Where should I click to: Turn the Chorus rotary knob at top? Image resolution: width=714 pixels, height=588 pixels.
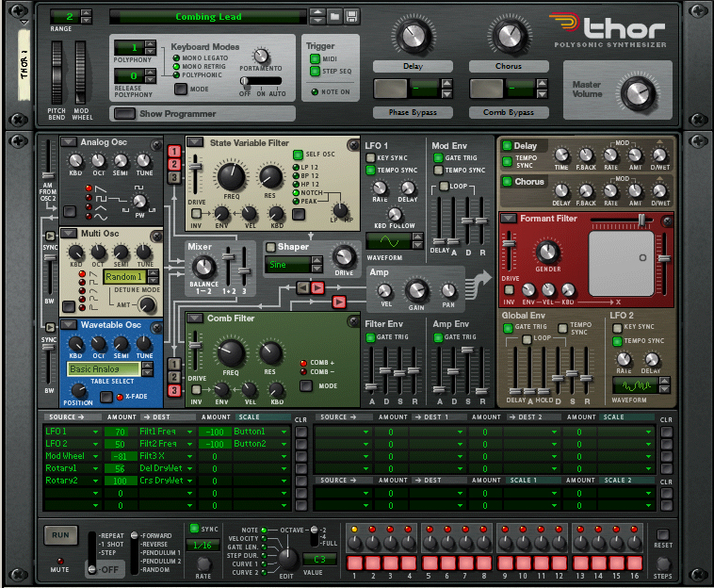(x=509, y=36)
